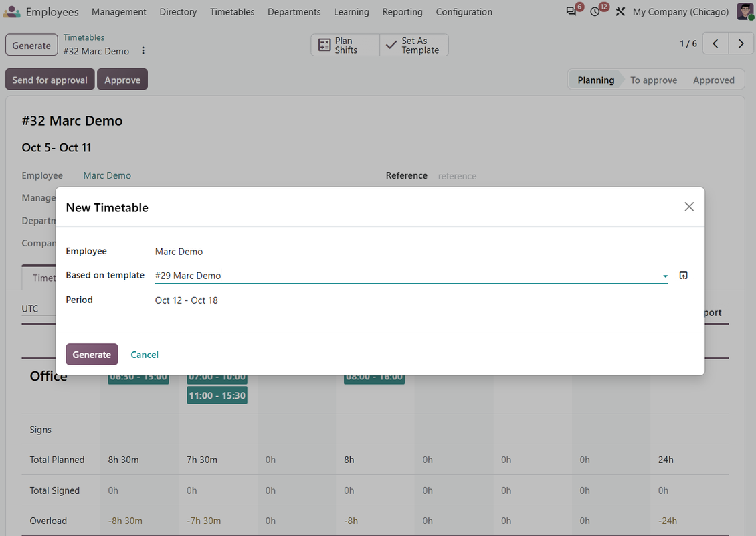Open the template record via external link icon
The image size is (756, 536).
tap(683, 276)
